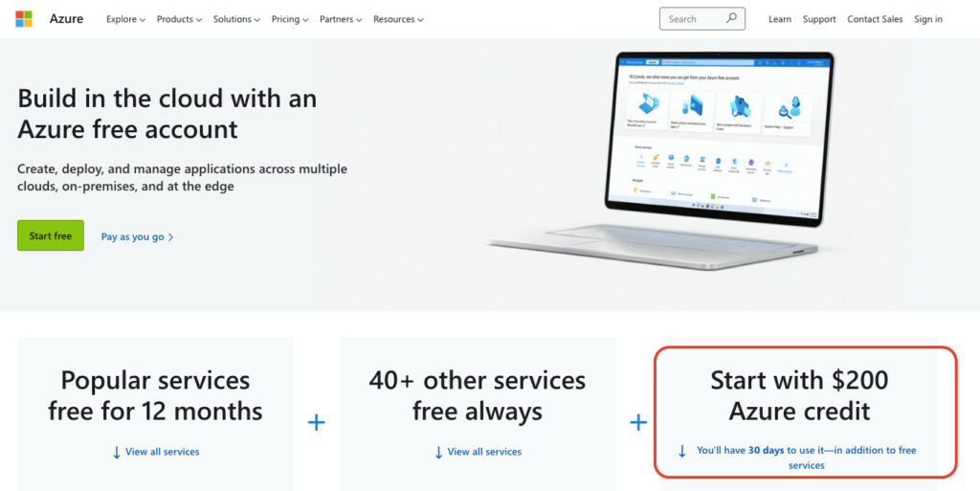Open the Azure home link
Viewport: 980px width, 491px height.
[x=66, y=19]
